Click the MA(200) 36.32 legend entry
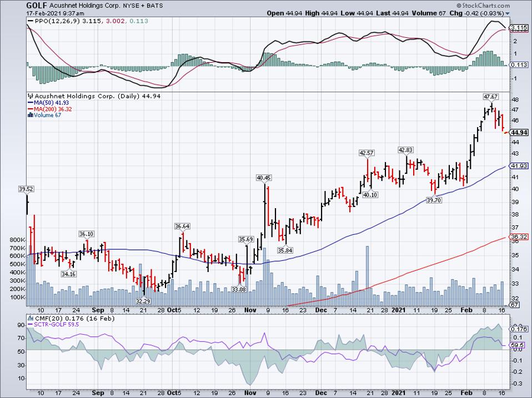532x398 pixels. [x=53, y=109]
